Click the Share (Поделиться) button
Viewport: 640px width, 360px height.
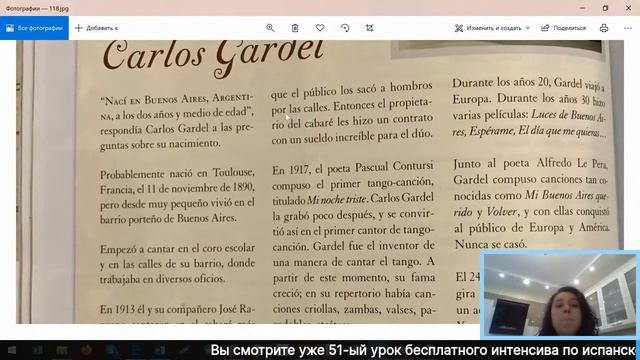[564, 28]
